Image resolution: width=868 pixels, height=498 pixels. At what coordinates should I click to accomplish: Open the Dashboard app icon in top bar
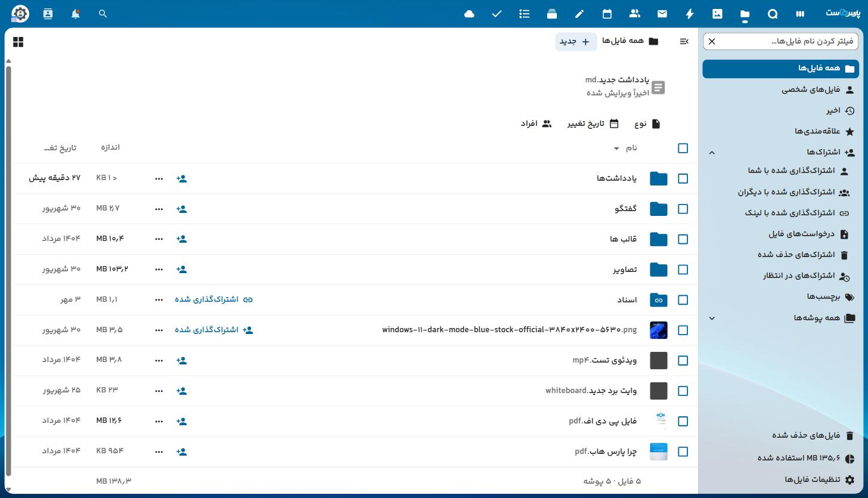point(799,14)
